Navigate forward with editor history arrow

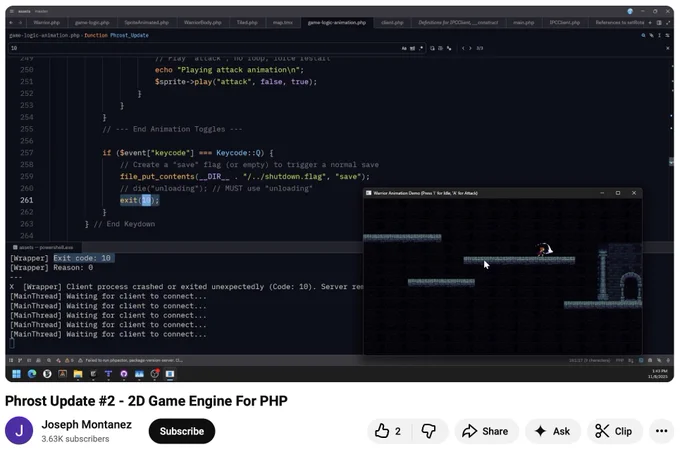point(20,23)
